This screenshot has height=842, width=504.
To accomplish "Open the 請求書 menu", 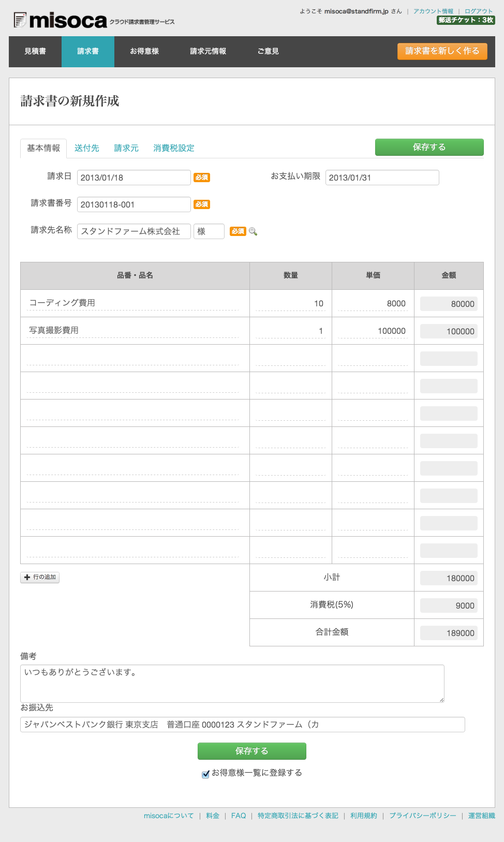I will [88, 51].
